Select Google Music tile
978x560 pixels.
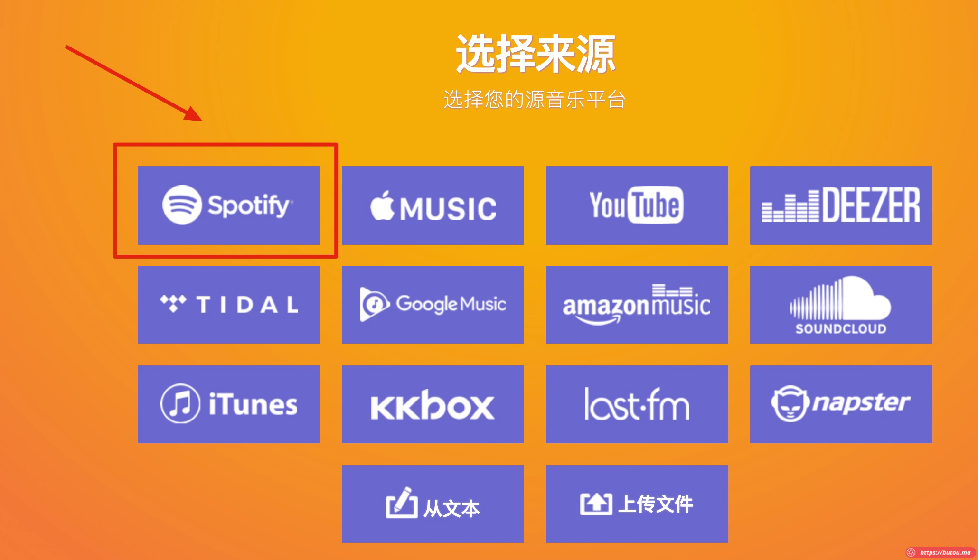click(433, 305)
